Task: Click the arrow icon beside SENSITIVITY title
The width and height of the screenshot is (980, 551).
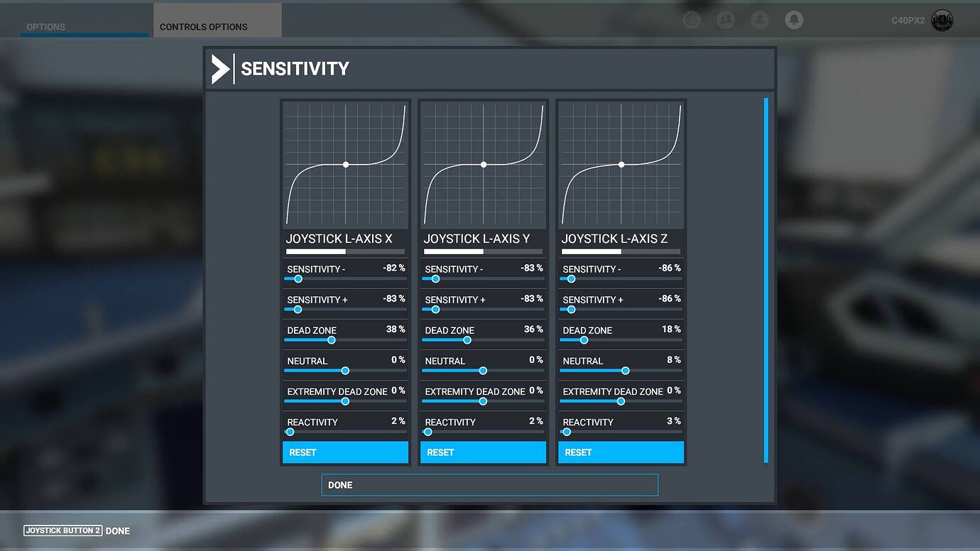Action: (x=220, y=68)
